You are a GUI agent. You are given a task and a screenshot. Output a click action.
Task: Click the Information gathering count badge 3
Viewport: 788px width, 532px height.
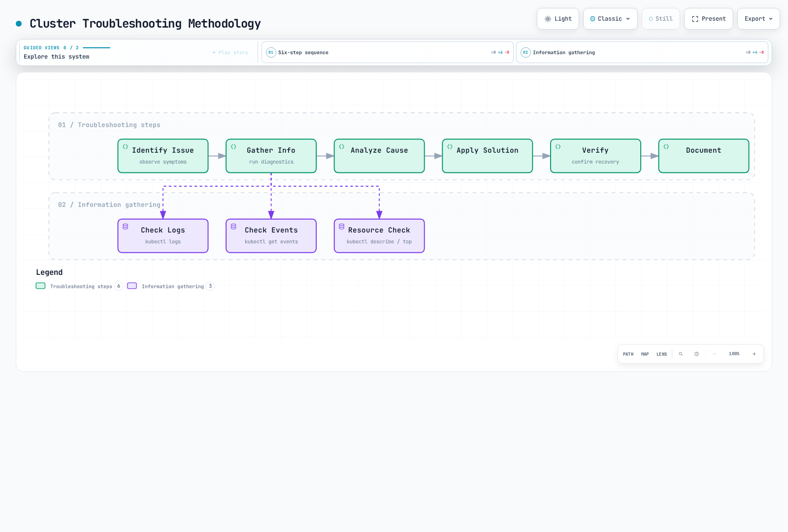pyautogui.click(x=210, y=286)
